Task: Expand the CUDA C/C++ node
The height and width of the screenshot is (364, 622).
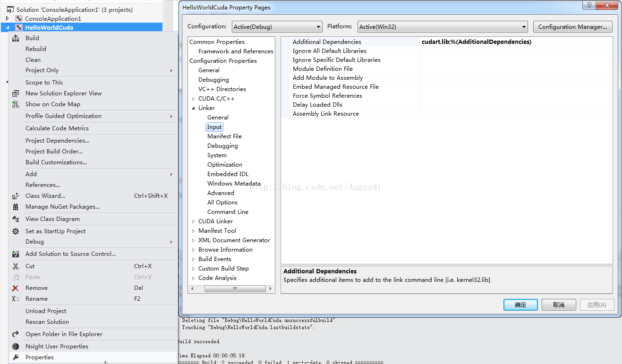Action: click(194, 99)
